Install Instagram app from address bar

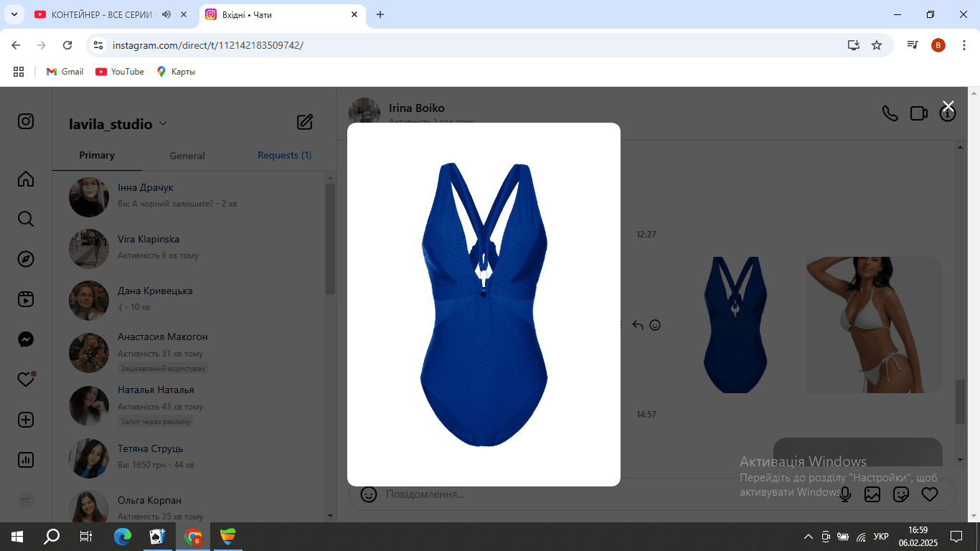coord(853,45)
